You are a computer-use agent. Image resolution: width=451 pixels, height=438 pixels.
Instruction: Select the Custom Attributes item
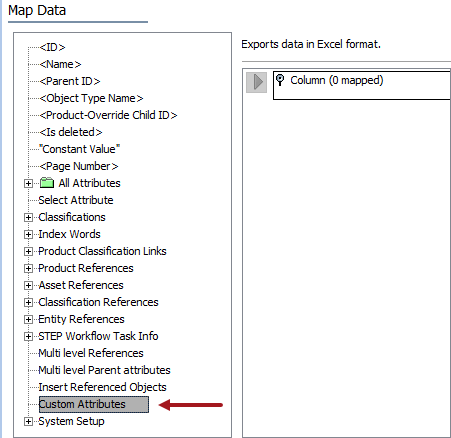(94, 404)
